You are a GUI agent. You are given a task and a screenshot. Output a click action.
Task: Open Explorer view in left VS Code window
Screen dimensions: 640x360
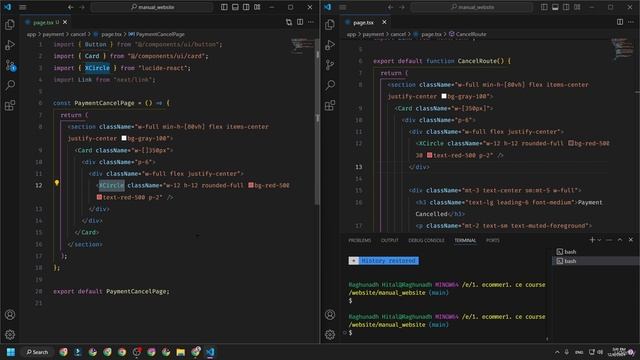coord(10,24)
